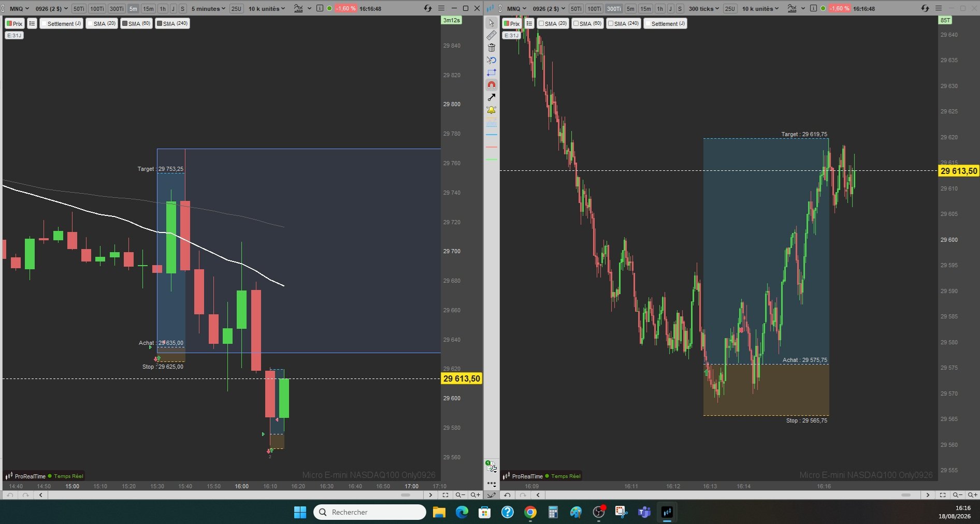Click the undo drawing tool icon
Image resolution: width=980 pixels, height=524 pixels.
492,60
